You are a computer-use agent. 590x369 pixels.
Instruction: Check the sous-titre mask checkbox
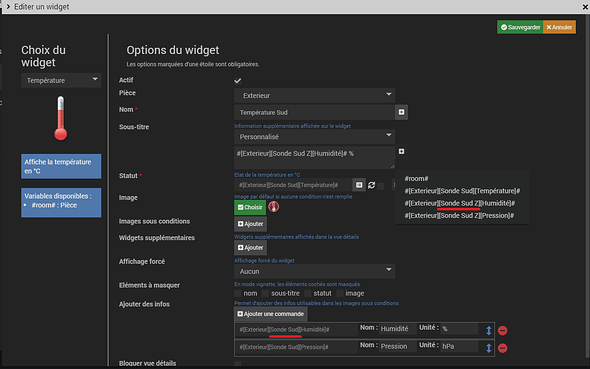(265, 293)
